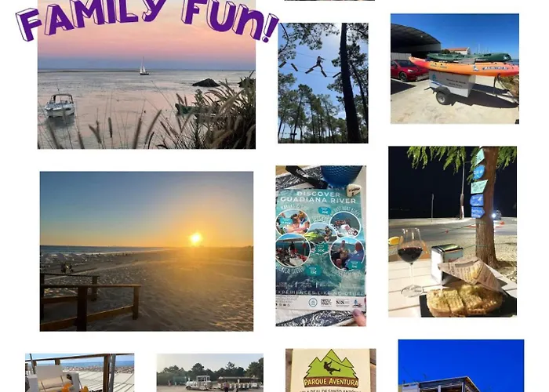
Task: Click the red car behind kayaks
Action: tap(409, 71)
